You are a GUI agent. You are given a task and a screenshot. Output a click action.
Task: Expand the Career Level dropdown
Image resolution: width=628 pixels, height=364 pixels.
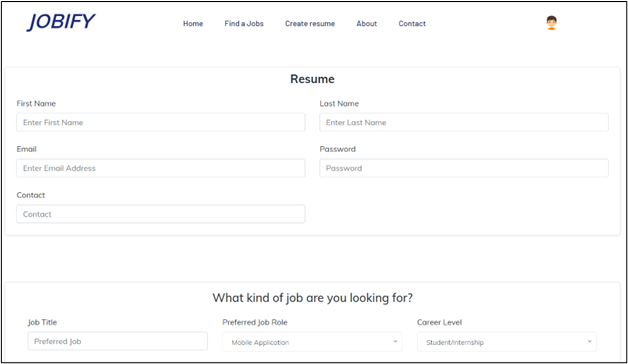[507, 342]
